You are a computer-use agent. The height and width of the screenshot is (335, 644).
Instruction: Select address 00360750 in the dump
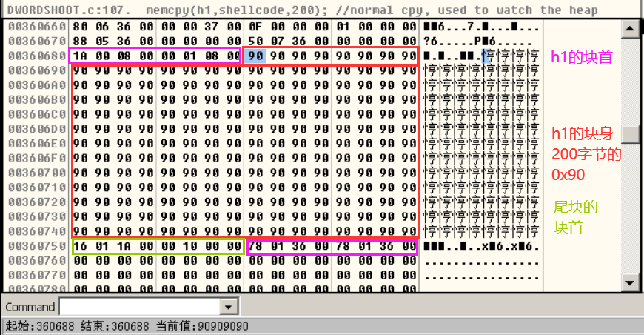[x=37, y=246]
